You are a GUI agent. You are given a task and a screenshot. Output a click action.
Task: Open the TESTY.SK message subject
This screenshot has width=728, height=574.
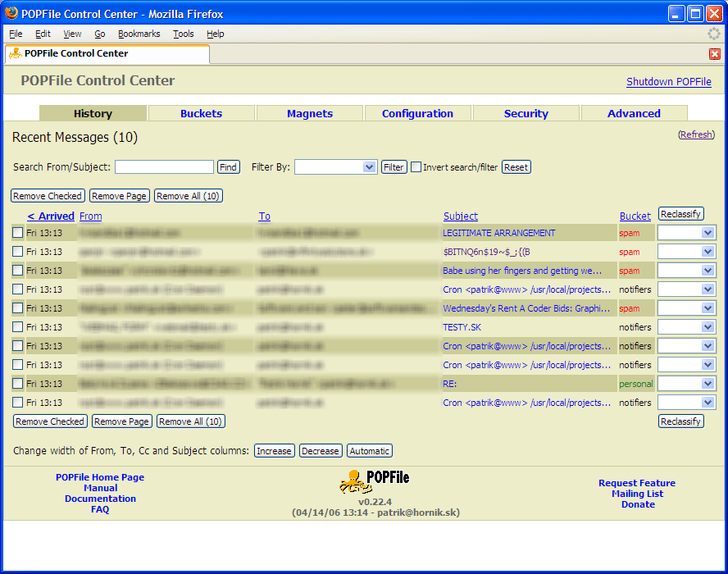pyautogui.click(x=462, y=327)
